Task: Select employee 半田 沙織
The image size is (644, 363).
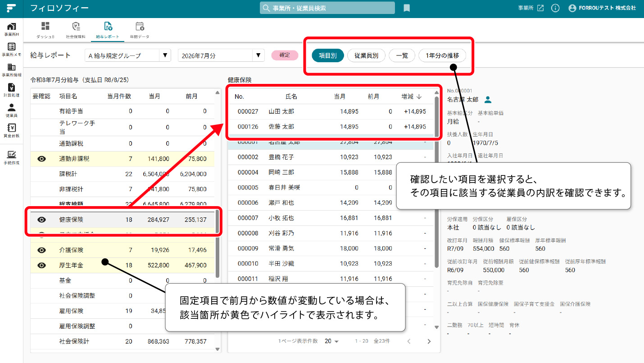Action: click(x=331, y=263)
